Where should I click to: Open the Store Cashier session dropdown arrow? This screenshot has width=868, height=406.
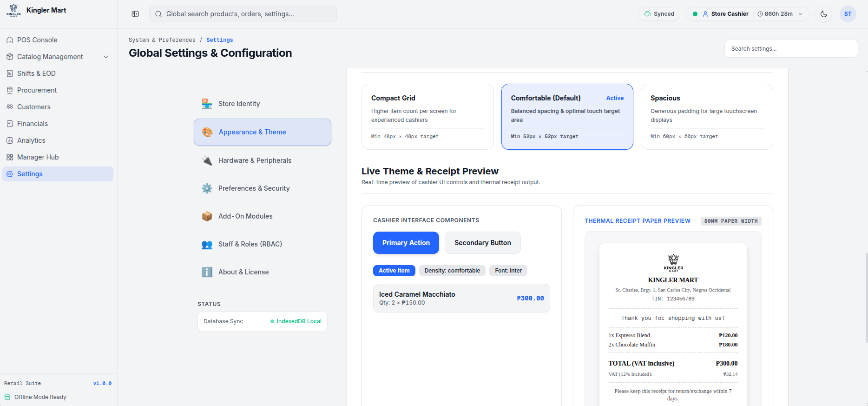click(800, 14)
